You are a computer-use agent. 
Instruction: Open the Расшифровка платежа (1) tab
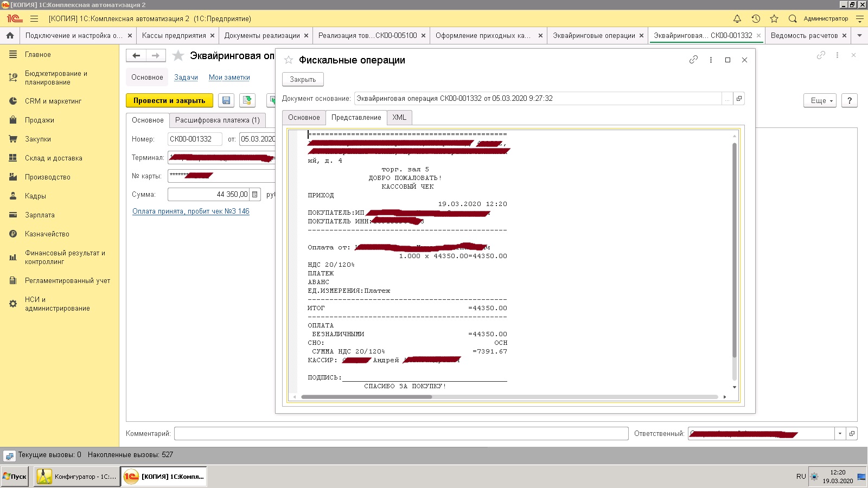[x=217, y=120]
